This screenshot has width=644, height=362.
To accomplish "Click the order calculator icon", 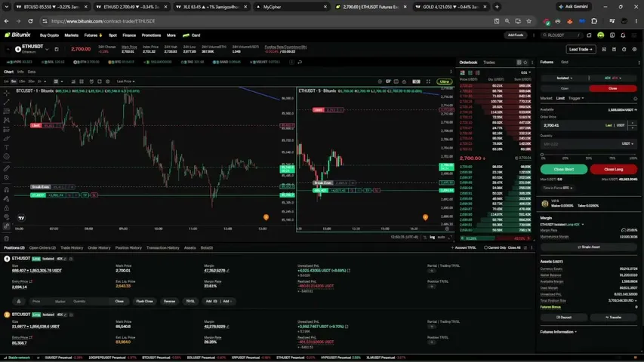I will tap(614, 49).
